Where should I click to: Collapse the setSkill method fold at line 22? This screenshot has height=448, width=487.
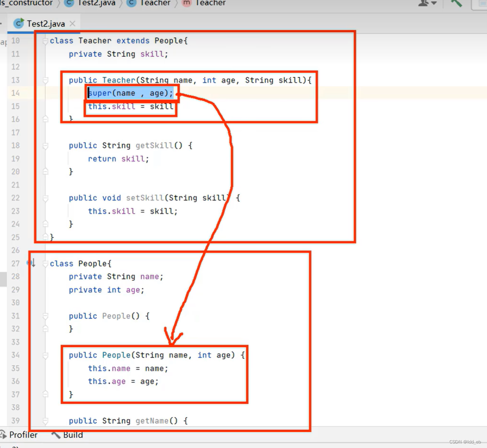point(45,198)
